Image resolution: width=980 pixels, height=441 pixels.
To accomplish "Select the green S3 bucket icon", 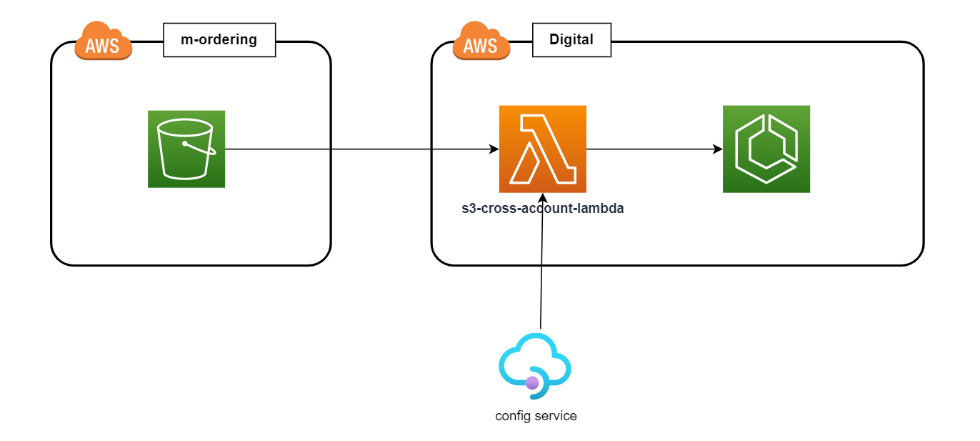I will click(186, 149).
